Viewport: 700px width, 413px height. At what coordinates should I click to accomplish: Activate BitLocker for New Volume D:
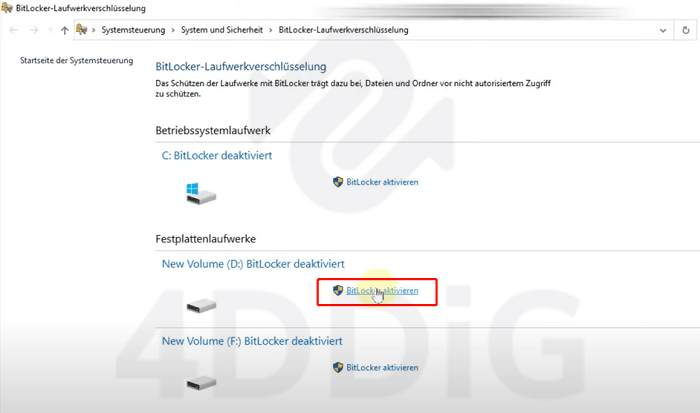(x=382, y=291)
